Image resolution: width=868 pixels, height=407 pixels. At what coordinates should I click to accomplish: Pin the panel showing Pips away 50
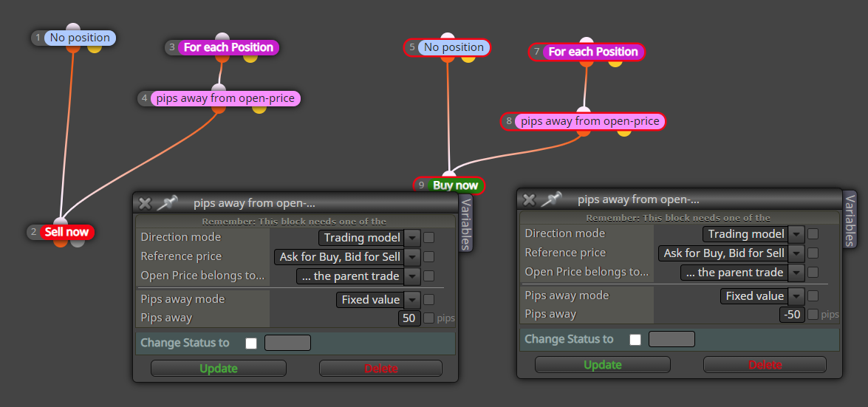[x=166, y=202]
